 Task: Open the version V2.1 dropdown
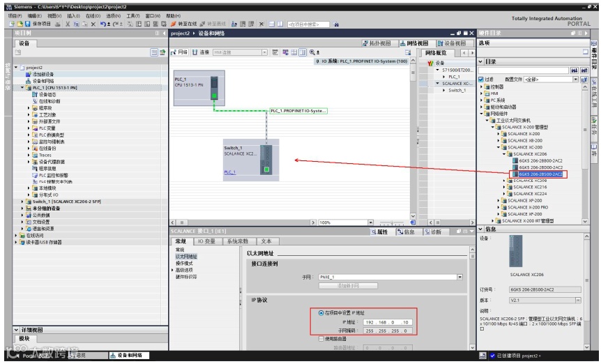pyautogui.click(x=578, y=301)
